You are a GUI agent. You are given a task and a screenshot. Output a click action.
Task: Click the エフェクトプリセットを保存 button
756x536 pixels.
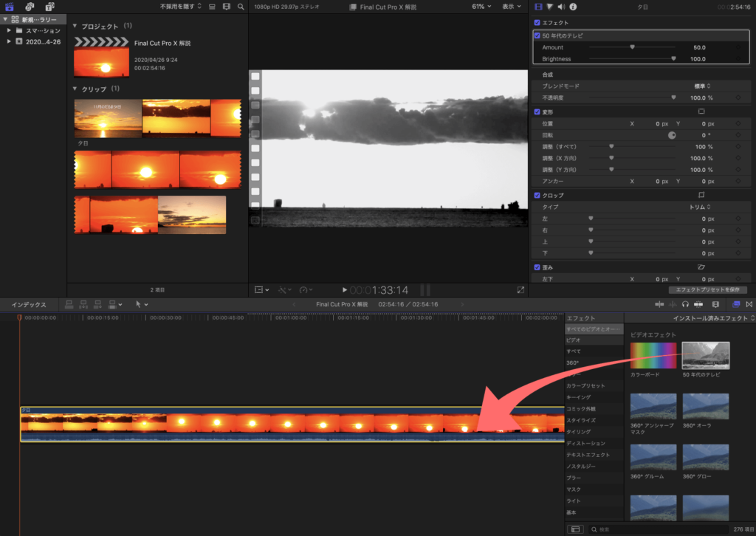click(x=707, y=289)
